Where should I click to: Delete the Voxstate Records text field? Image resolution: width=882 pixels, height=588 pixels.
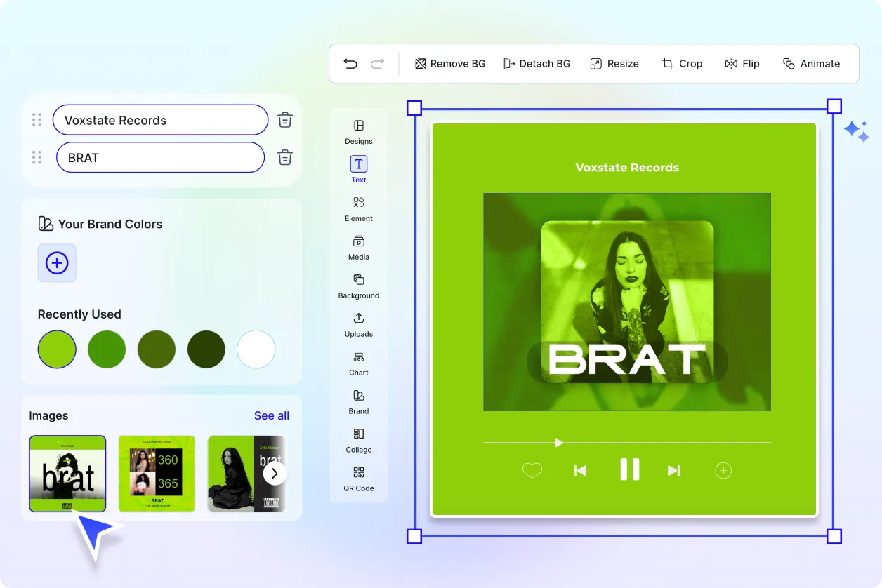click(284, 119)
